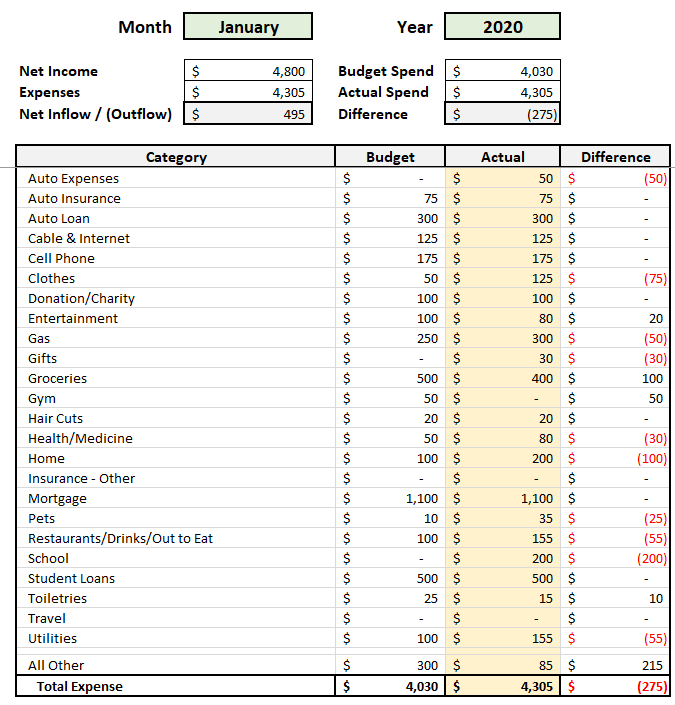Click the Category column header
The width and height of the screenshot is (675, 705).
point(176,156)
